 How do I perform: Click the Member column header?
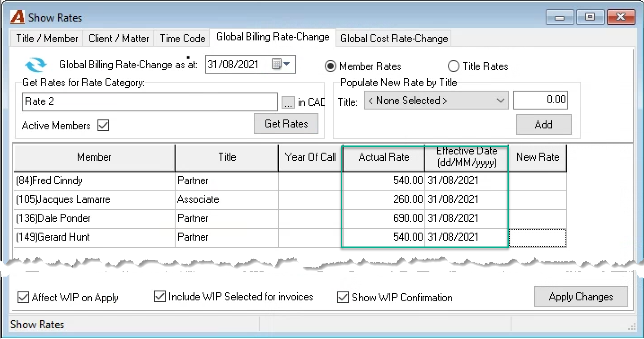pos(94,158)
